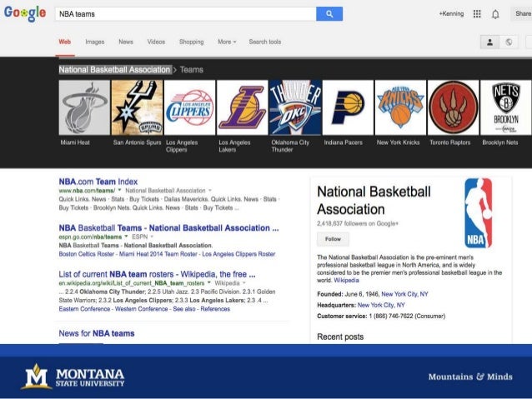
Task: Click the NBA logo in knowledge panel
Action: 479,213
